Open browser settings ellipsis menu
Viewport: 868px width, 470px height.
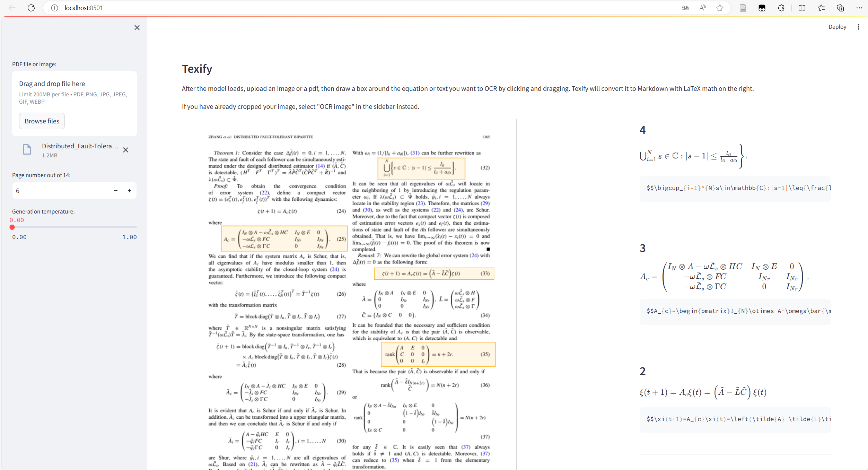(x=859, y=8)
